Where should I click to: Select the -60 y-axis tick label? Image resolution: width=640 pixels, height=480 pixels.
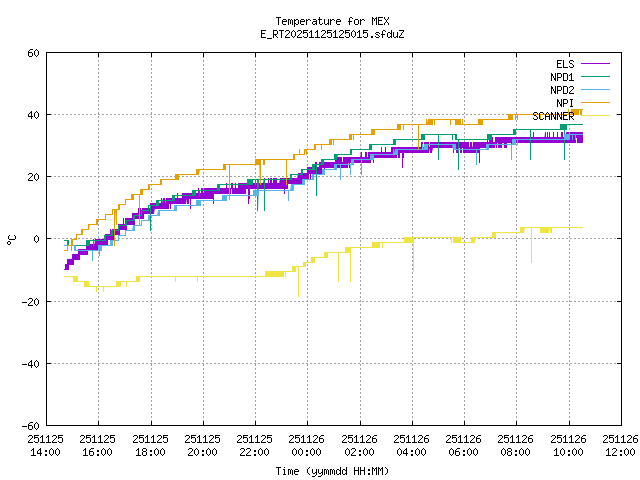tap(30, 425)
